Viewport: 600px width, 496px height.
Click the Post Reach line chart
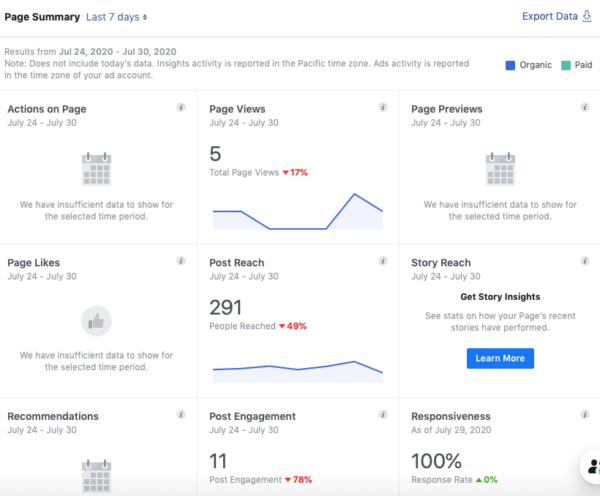point(297,369)
